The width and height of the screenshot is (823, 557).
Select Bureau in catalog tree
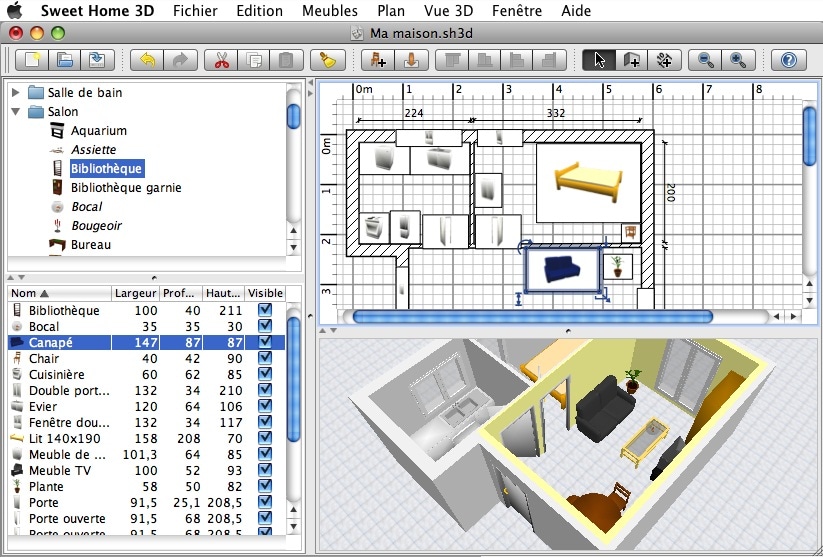(91, 245)
